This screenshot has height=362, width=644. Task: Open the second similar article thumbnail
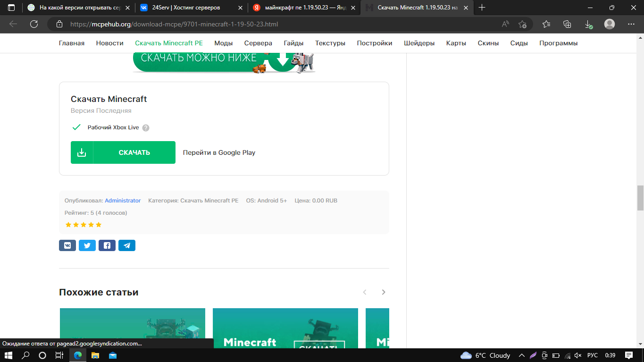tap(285, 328)
